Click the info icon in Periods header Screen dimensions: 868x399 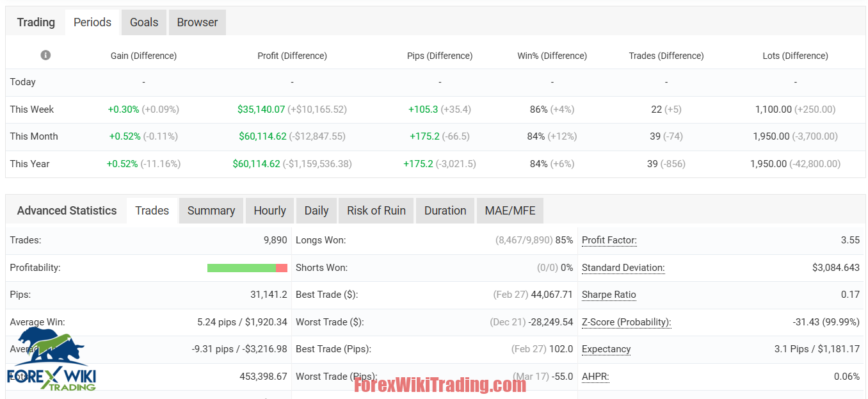coord(45,55)
